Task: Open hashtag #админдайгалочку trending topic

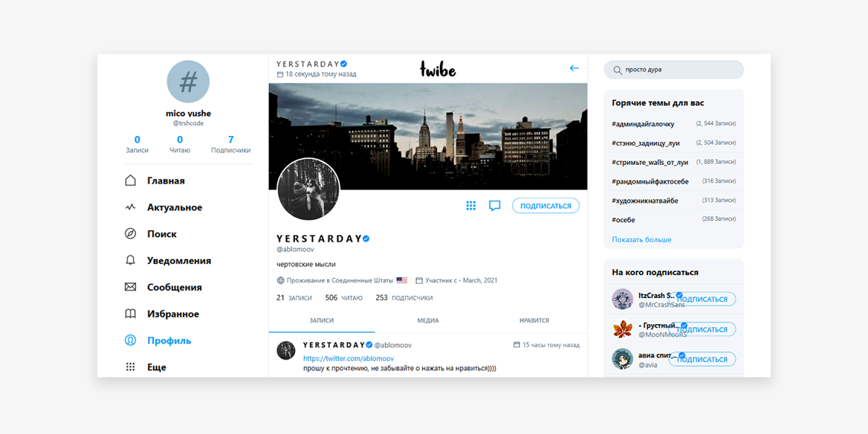Action: click(643, 124)
